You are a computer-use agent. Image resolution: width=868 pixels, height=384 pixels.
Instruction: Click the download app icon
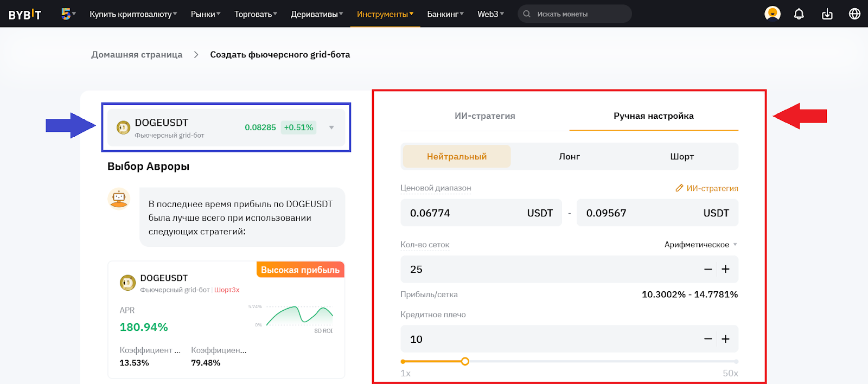pos(827,14)
